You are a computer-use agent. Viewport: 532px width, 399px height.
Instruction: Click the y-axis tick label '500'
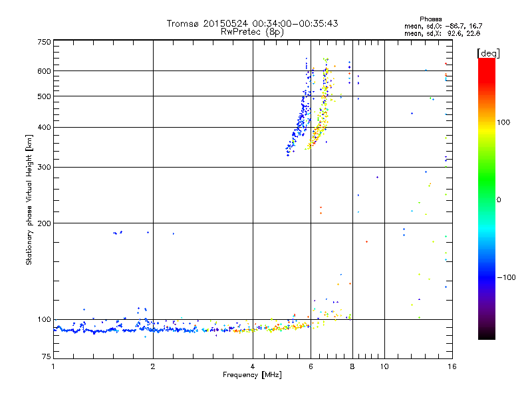tap(44, 96)
